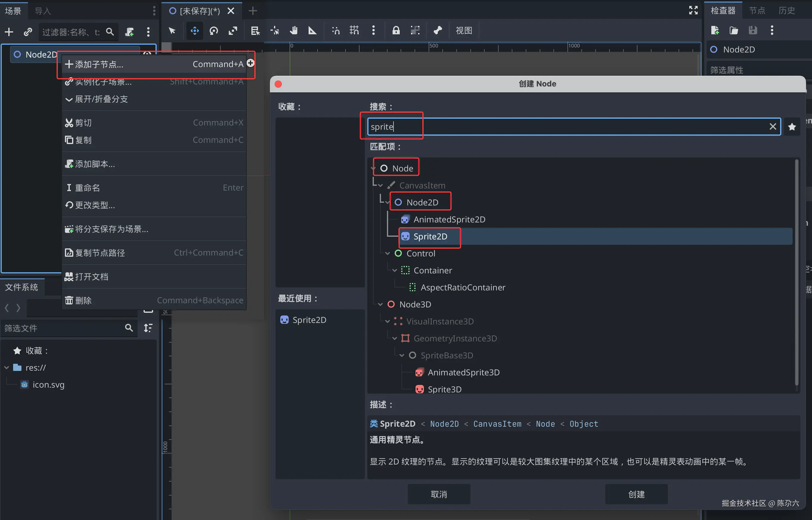Collapse the res:// folder in file system
The height and width of the screenshot is (520, 812).
tap(7, 368)
